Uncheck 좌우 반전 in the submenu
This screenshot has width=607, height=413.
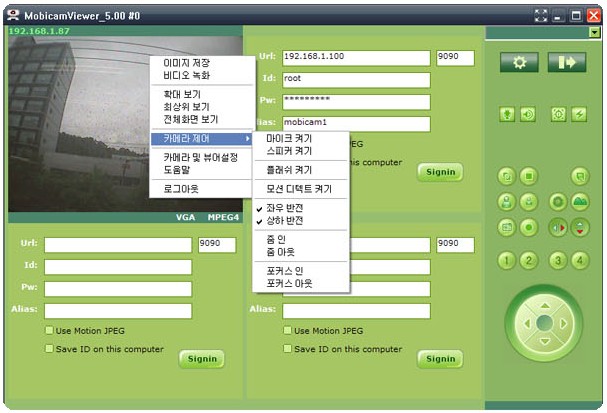click(x=301, y=208)
